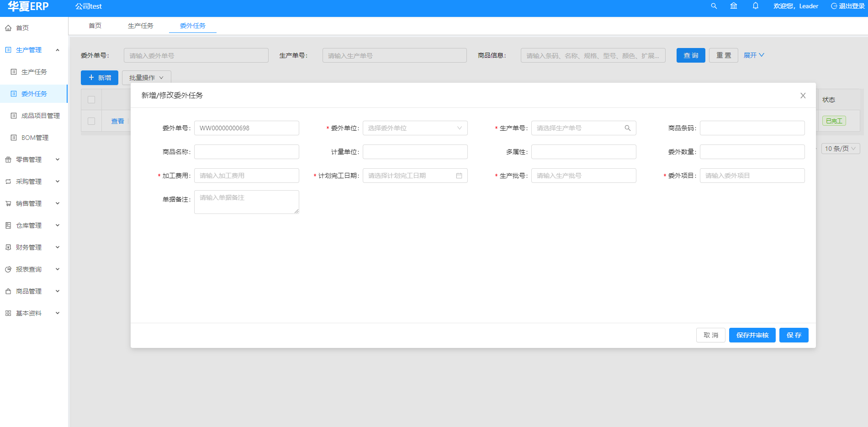Close the 新增/修改委外任务 dialog
Image resolution: width=868 pixels, height=427 pixels.
(803, 96)
